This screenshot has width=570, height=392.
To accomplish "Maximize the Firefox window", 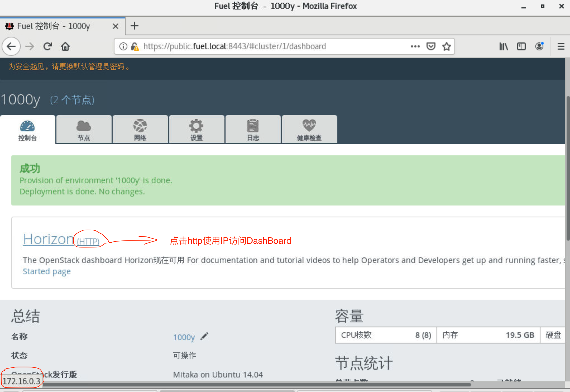I will 542,6.
